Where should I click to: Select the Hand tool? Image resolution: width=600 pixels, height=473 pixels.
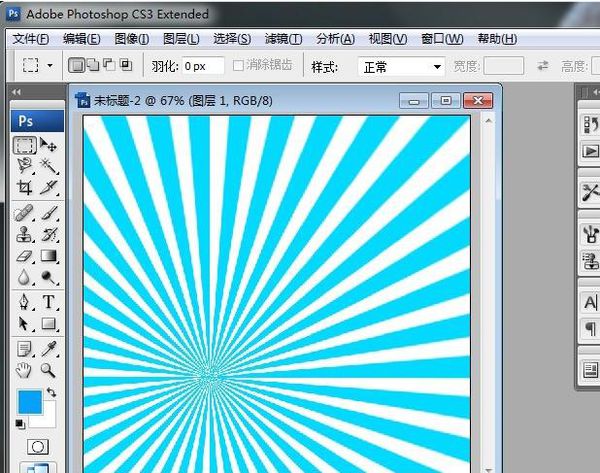24,370
